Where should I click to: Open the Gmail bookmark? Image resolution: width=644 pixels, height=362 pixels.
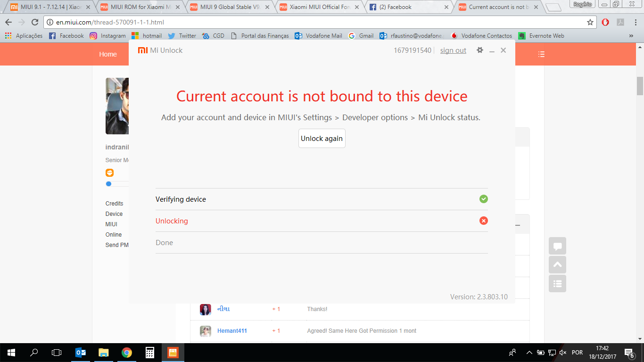[361, 36]
